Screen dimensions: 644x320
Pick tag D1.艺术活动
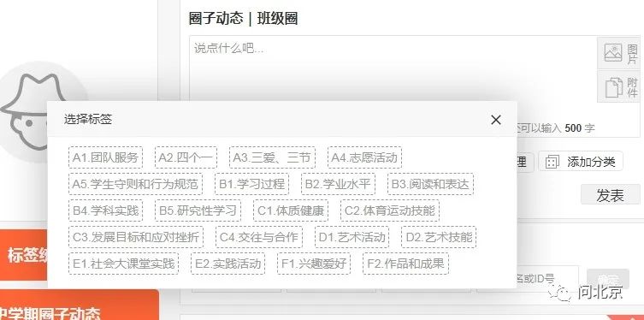point(352,237)
